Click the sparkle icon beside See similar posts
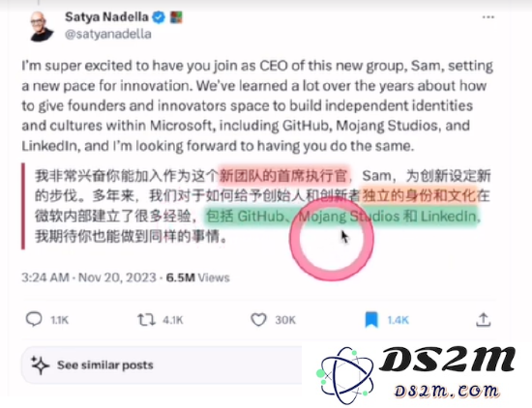 point(40,365)
